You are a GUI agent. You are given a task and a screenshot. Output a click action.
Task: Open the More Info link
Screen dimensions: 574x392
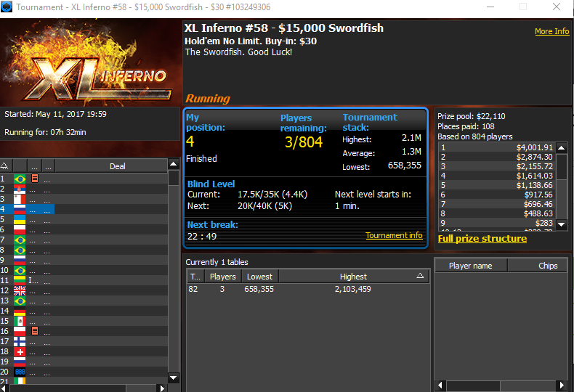(551, 31)
